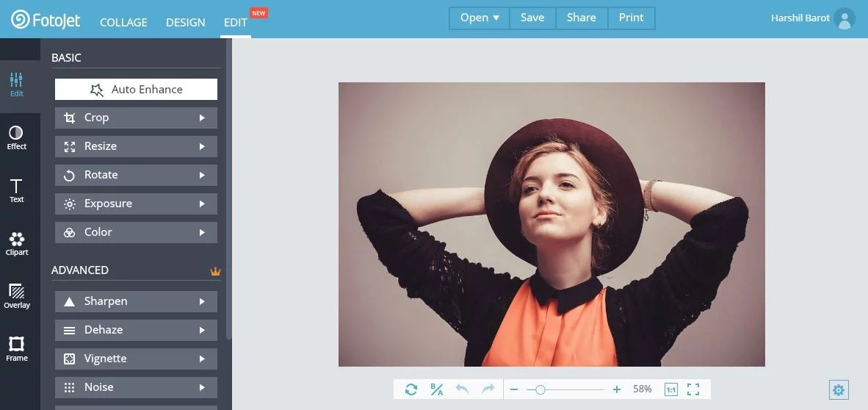Open the Text sidebar tool
Screen dimensions: 868x410
[17, 190]
